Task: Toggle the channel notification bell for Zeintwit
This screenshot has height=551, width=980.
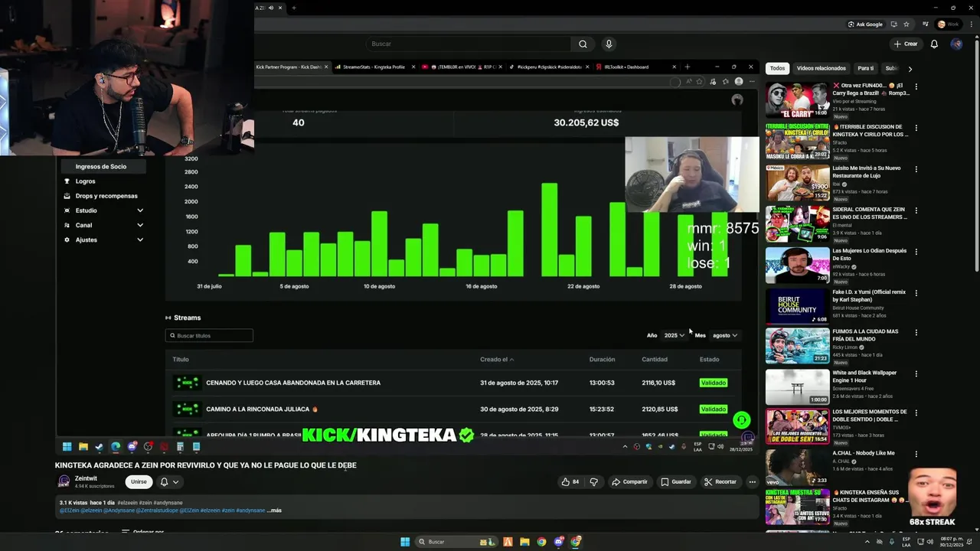Action: [164, 481]
